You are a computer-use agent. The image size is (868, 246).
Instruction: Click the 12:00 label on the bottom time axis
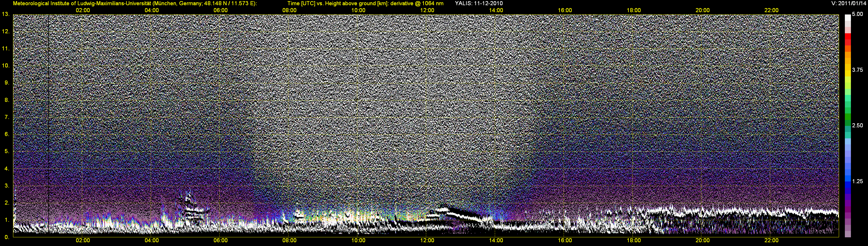coord(427,241)
